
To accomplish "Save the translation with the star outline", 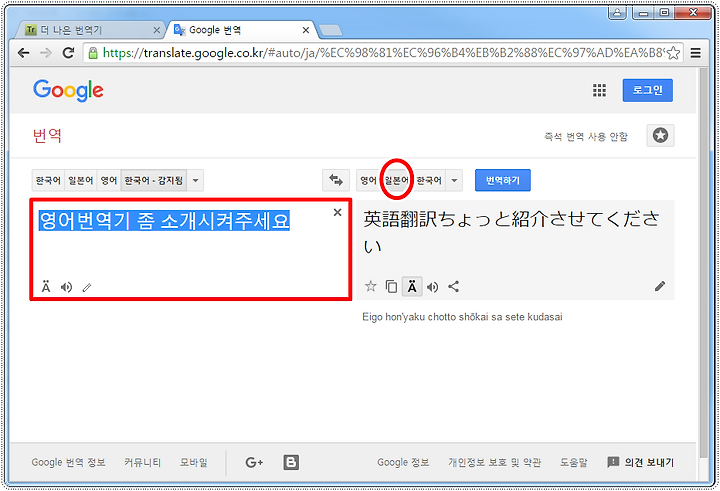I will [371, 287].
